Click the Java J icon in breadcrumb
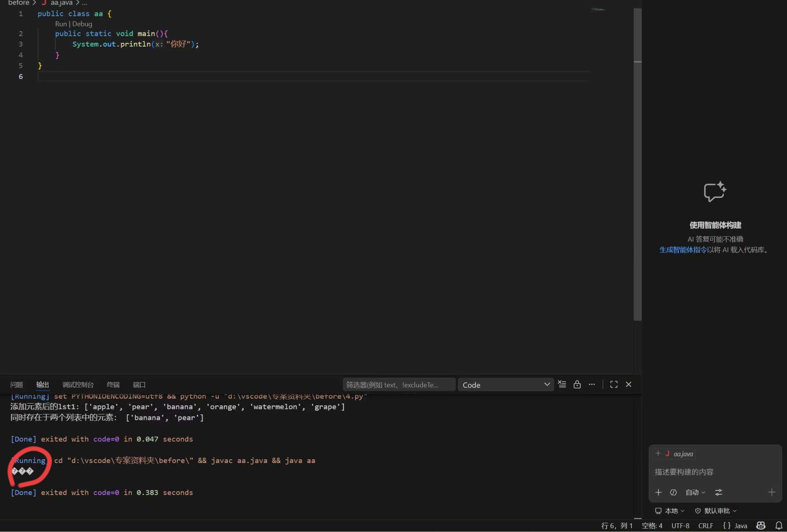The image size is (787, 532). [44, 3]
